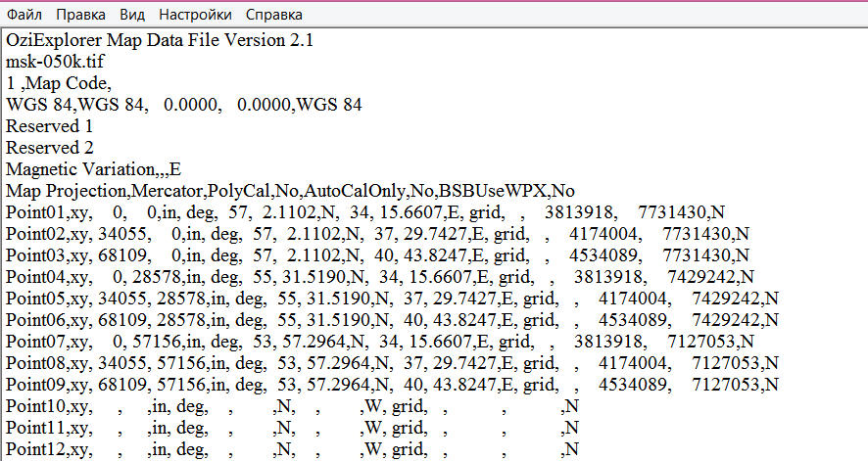This screenshot has height=461, width=868.
Task: Click the empty Point10 line label
Action: (x=34, y=405)
